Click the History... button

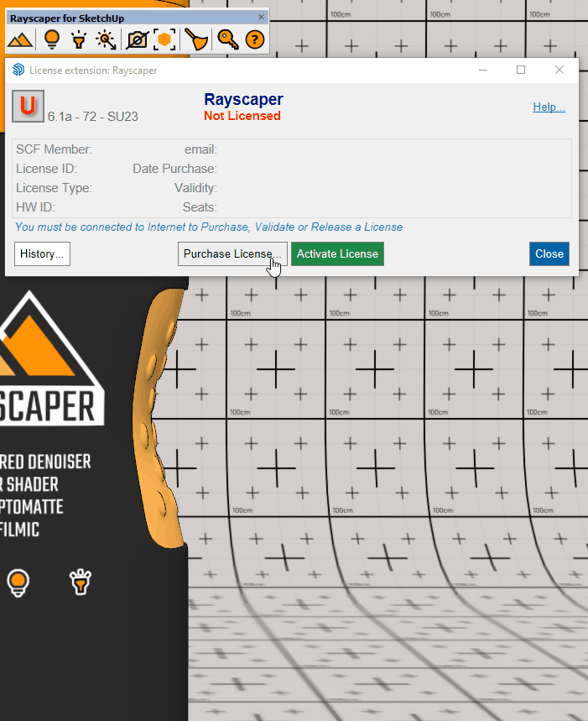click(x=42, y=253)
